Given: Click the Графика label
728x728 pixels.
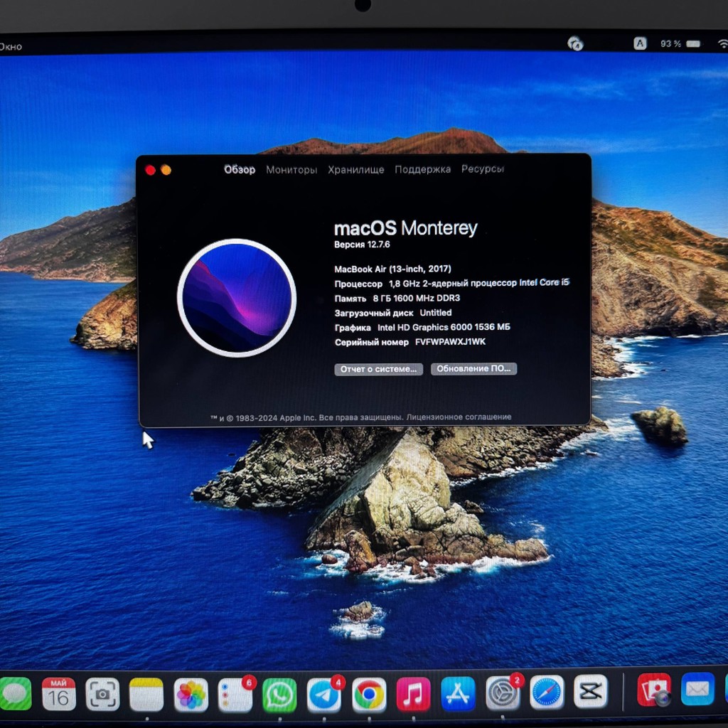Looking at the screenshot, I should (353, 328).
